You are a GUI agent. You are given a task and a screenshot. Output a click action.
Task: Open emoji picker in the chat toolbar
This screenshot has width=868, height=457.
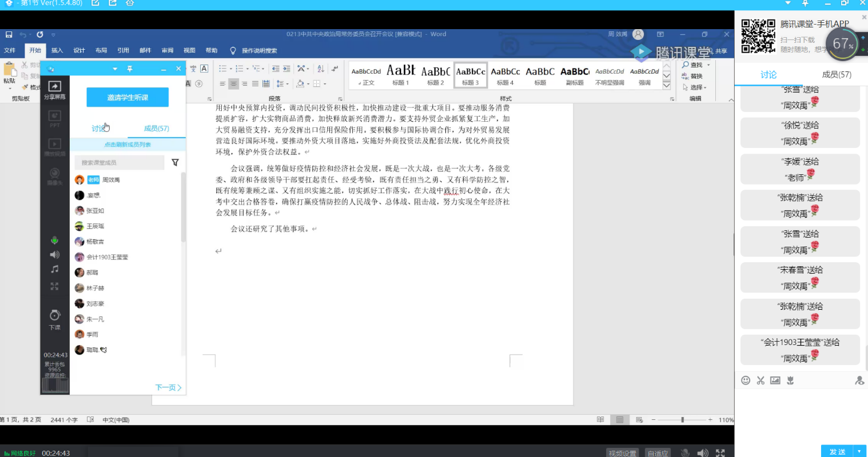(x=746, y=380)
